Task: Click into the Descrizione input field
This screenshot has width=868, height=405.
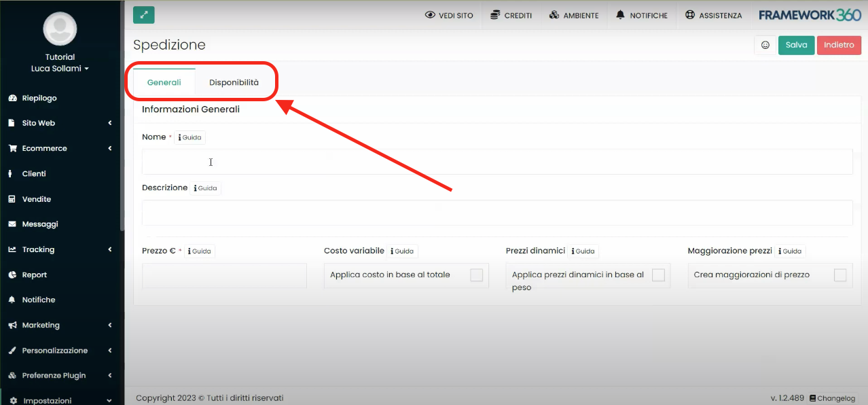Action: pyautogui.click(x=497, y=213)
